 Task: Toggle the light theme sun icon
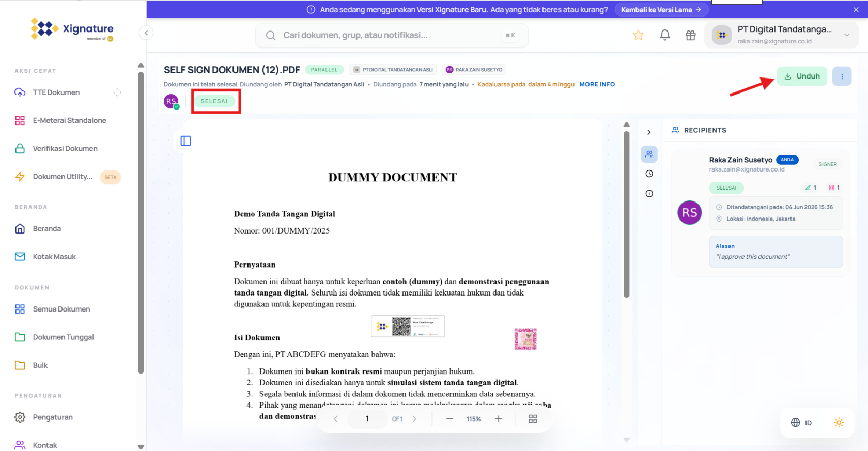[x=839, y=423]
